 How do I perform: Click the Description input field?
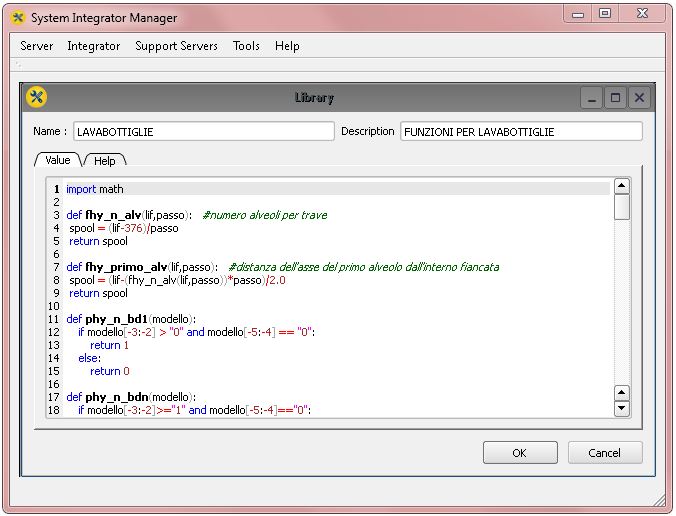[x=520, y=131]
